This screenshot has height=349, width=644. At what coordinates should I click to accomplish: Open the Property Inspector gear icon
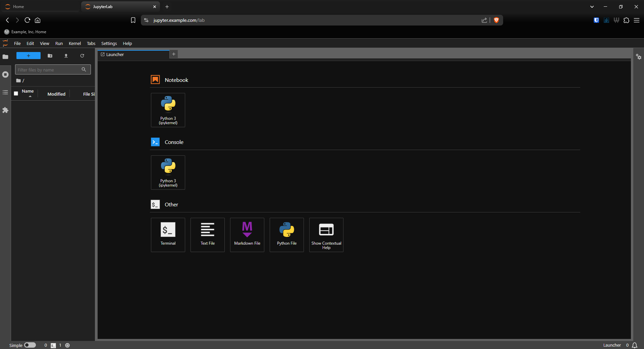pyautogui.click(x=639, y=57)
